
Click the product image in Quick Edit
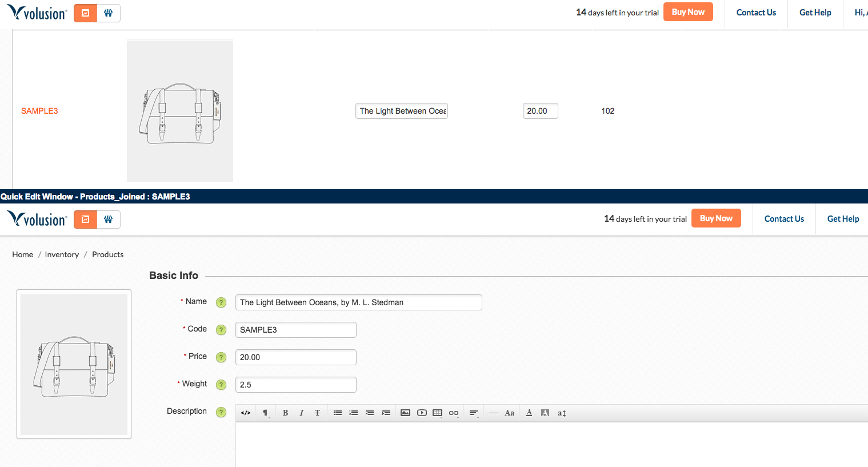(x=74, y=364)
